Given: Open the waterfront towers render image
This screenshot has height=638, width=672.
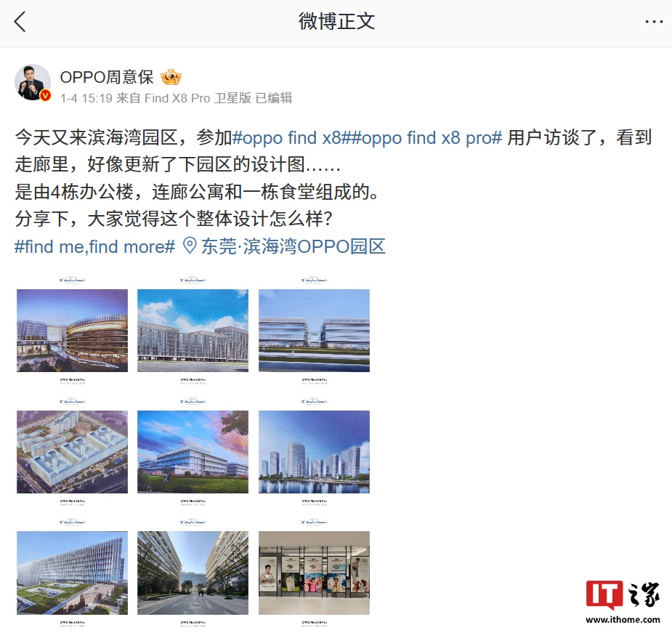Looking at the screenshot, I should pyautogui.click(x=314, y=452).
